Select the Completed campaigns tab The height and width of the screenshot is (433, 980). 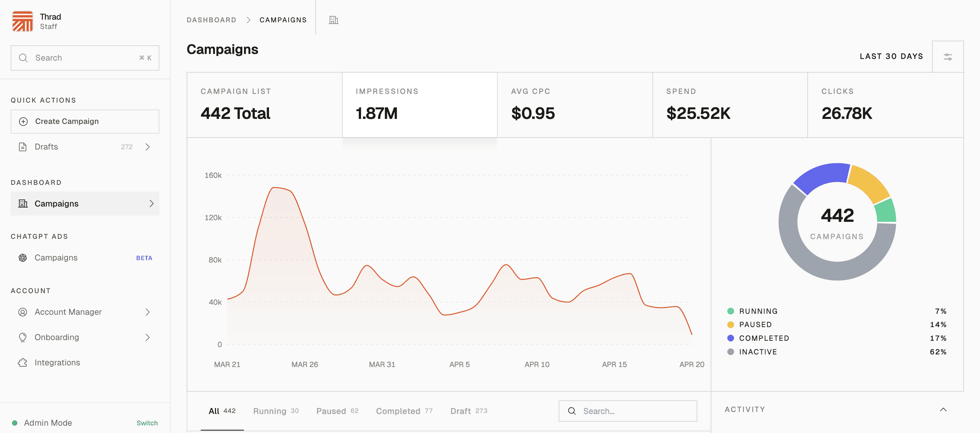click(404, 411)
